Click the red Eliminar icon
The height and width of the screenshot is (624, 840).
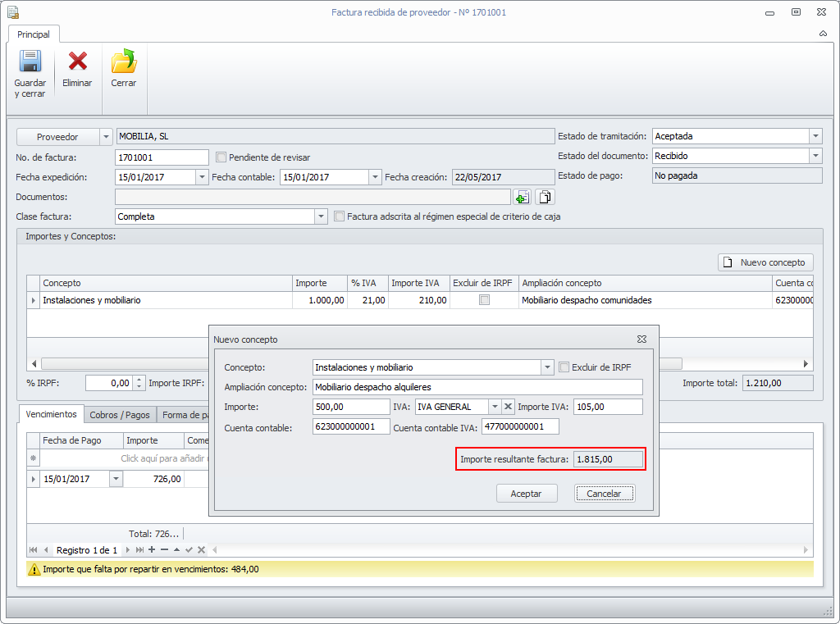click(77, 62)
